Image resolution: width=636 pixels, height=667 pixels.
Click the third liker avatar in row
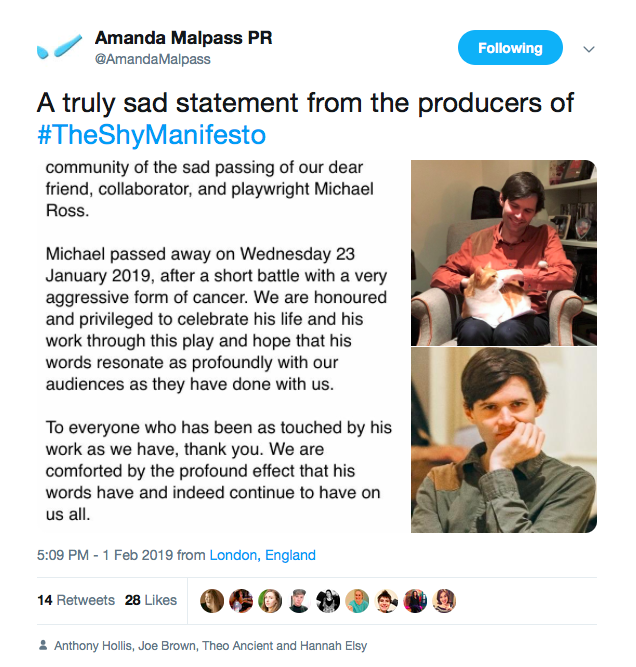pos(270,600)
